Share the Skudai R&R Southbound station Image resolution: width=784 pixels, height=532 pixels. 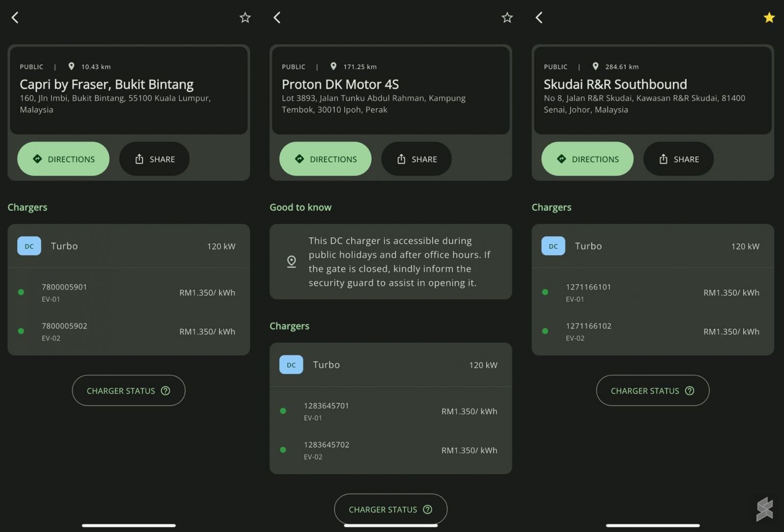[678, 159]
